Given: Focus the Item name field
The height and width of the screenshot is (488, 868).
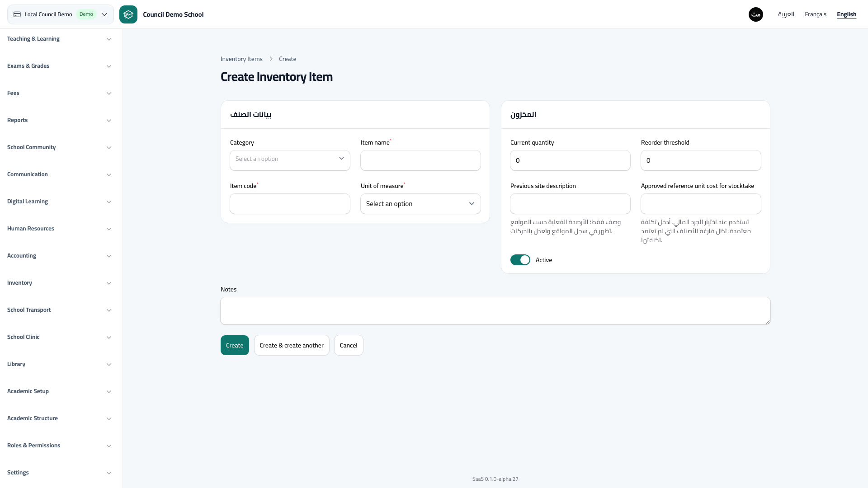Looking at the screenshot, I should tap(420, 160).
